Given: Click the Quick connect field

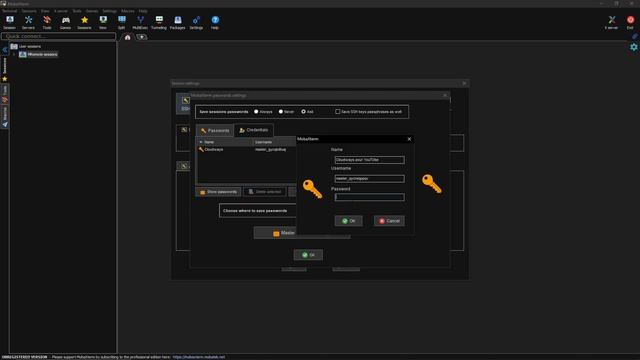Looking at the screenshot, I should [59, 36].
